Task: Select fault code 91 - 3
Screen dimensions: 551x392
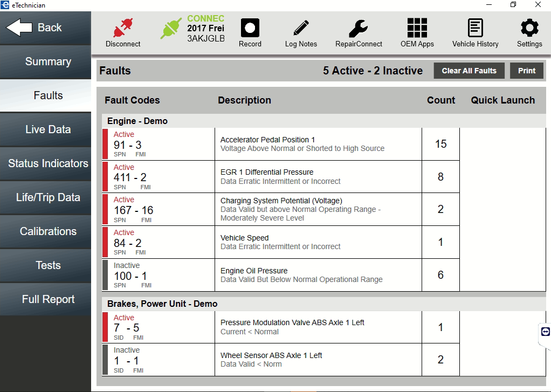Action: pyautogui.click(x=128, y=145)
